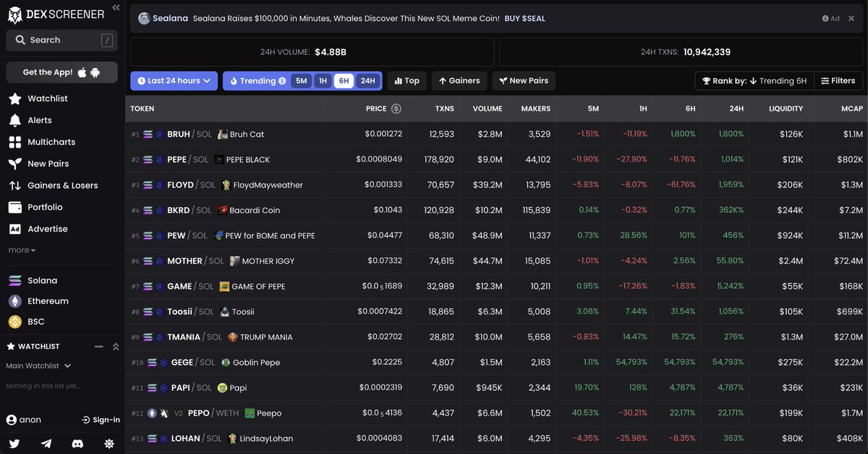
Task: Collapse the Watchlist panel with the double-arrow icon
Action: coord(115,347)
